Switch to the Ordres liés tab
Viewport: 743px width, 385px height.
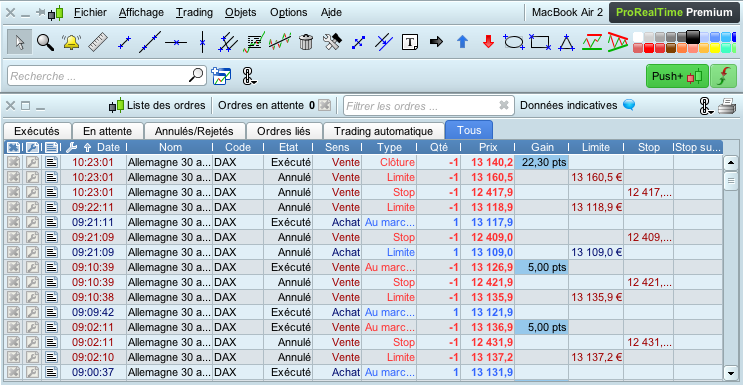[x=284, y=131]
